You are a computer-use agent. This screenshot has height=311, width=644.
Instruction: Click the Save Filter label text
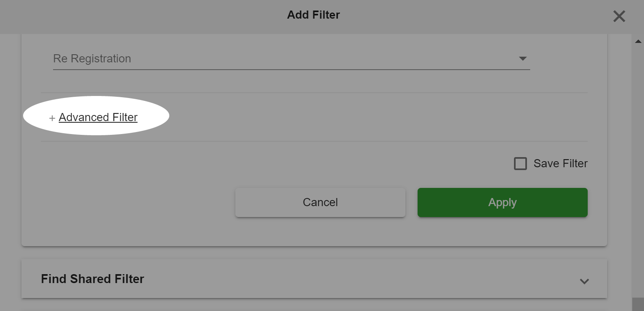click(x=560, y=163)
